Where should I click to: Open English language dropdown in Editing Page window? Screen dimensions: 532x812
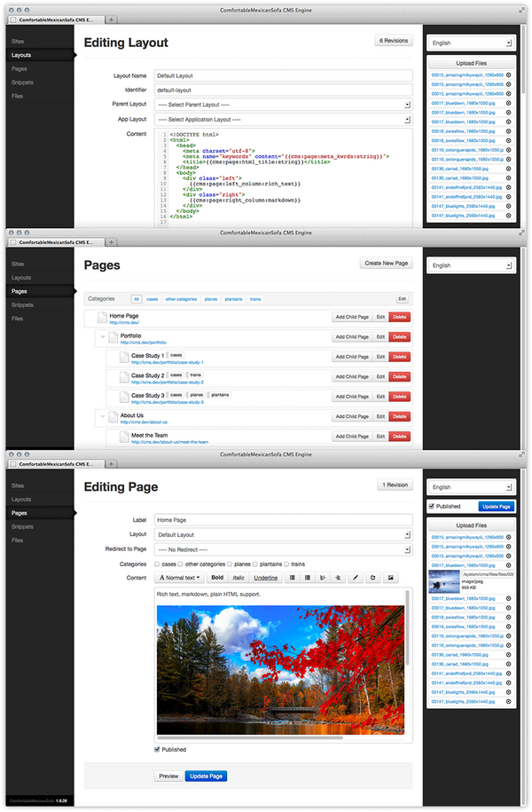(x=471, y=487)
